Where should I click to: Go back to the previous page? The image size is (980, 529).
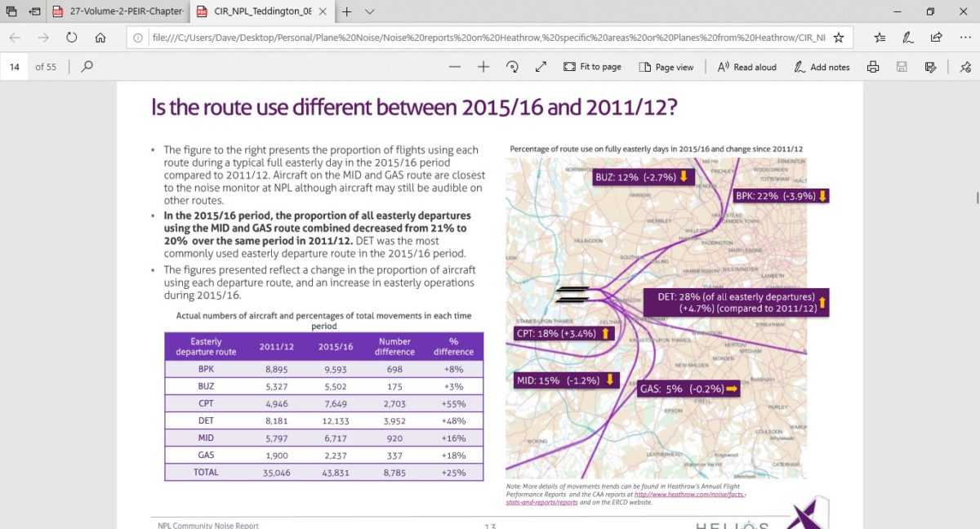(16, 38)
